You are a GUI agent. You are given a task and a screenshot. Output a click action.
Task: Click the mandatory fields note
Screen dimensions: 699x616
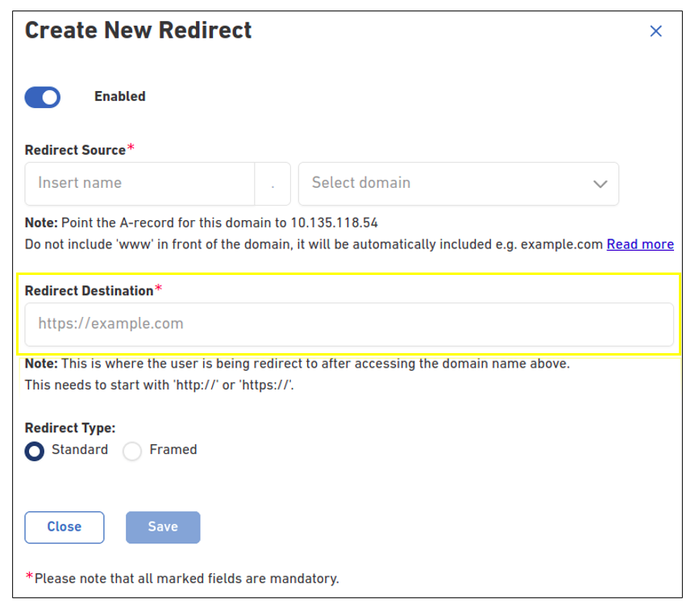pyautogui.click(x=183, y=579)
